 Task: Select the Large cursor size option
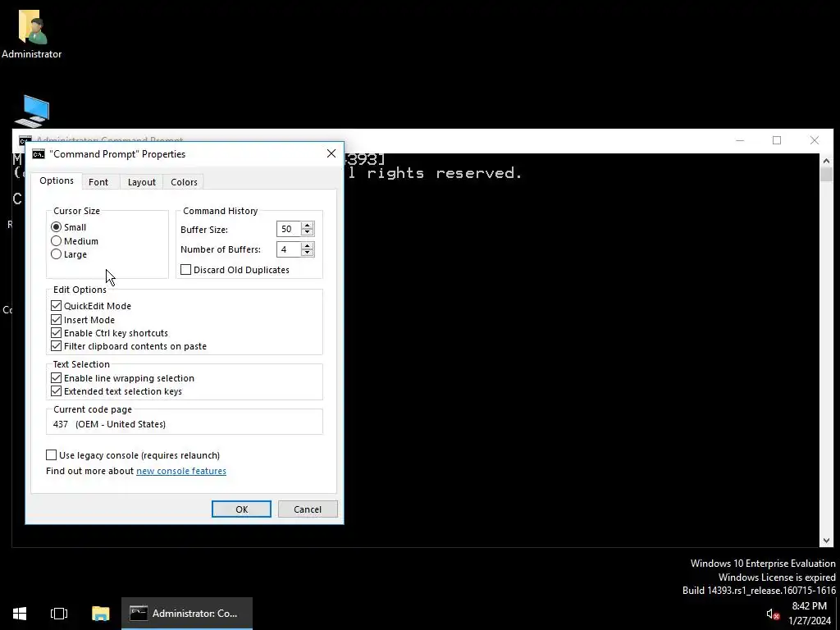[x=57, y=254]
